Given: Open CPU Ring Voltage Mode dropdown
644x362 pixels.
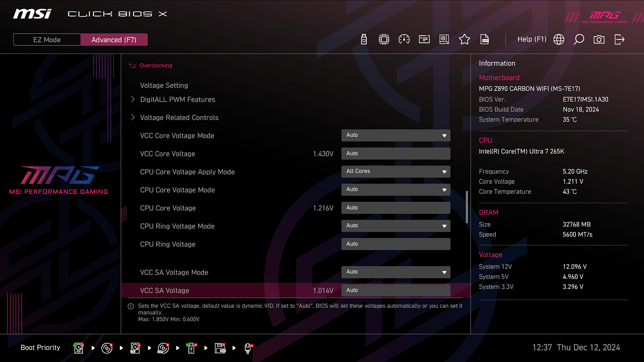Looking at the screenshot, I should [396, 226].
